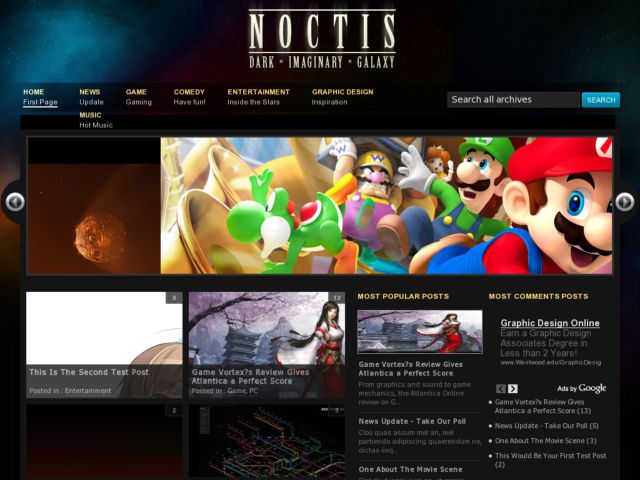The image size is (640, 480).
Task: Open the Music Hot Music menu
Action: 96,120
